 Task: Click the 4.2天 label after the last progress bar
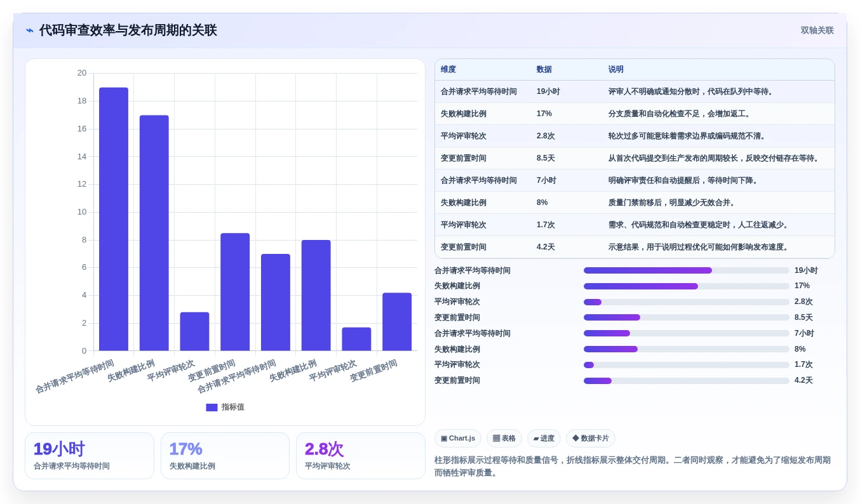point(803,381)
